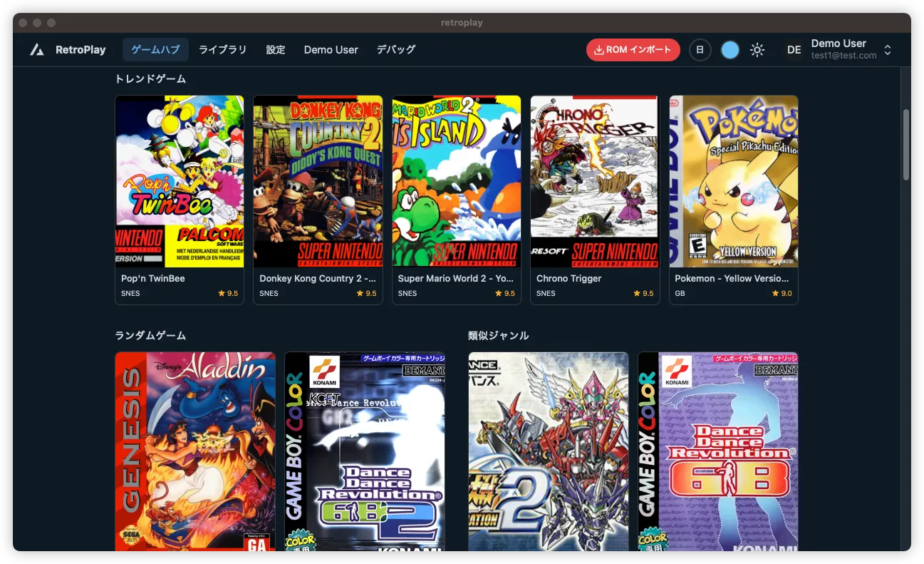The width and height of the screenshot is (924, 564).
Task: Click the 類似ジャンル section heading
Action: click(x=499, y=335)
